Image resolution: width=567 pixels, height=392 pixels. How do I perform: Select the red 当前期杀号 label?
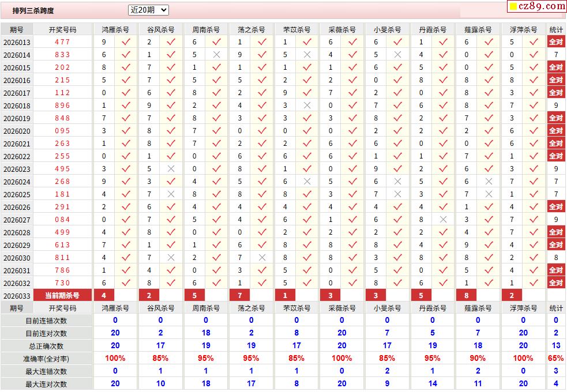[62, 296]
